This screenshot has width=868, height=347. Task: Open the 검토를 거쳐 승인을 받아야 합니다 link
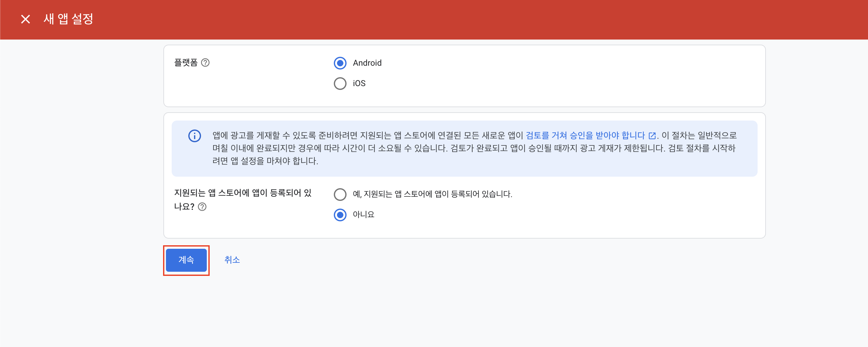[x=585, y=136]
